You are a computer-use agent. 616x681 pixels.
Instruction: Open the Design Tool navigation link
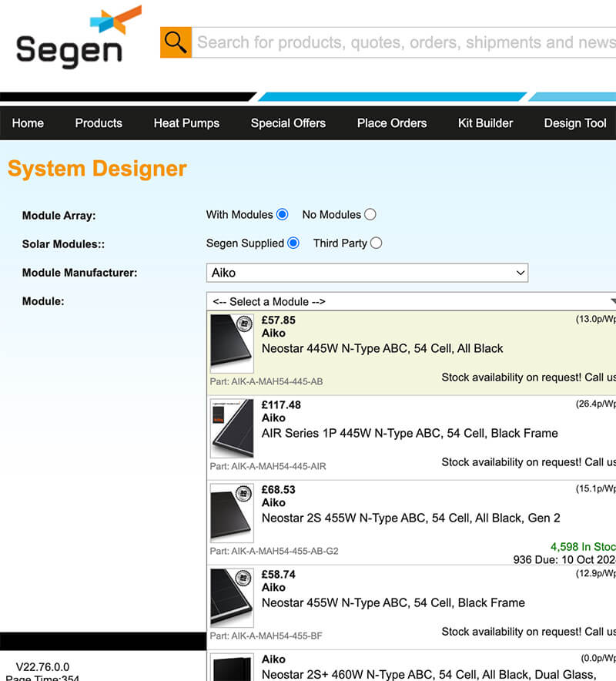coord(575,123)
